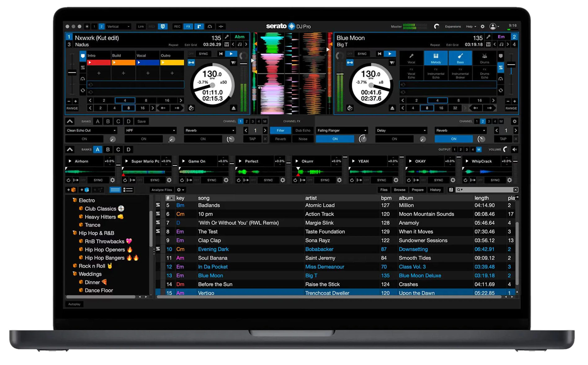The width and height of the screenshot is (588, 365).
Task: Toggle SYNC on deck 2
Action: point(362,54)
